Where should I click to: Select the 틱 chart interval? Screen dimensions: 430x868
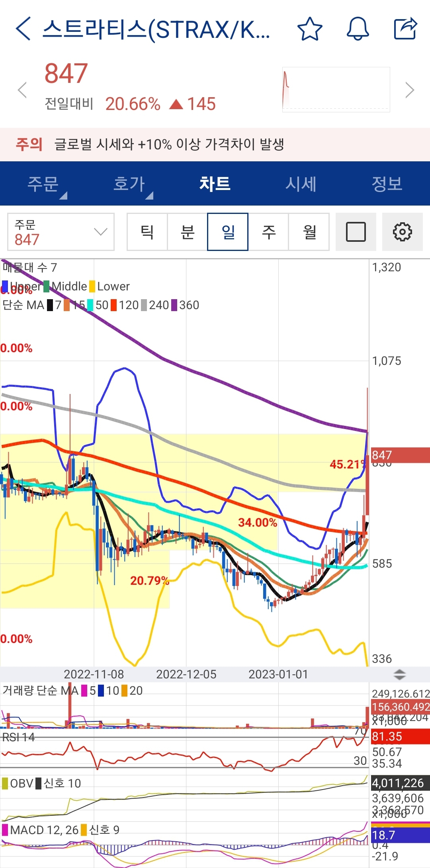click(x=147, y=232)
